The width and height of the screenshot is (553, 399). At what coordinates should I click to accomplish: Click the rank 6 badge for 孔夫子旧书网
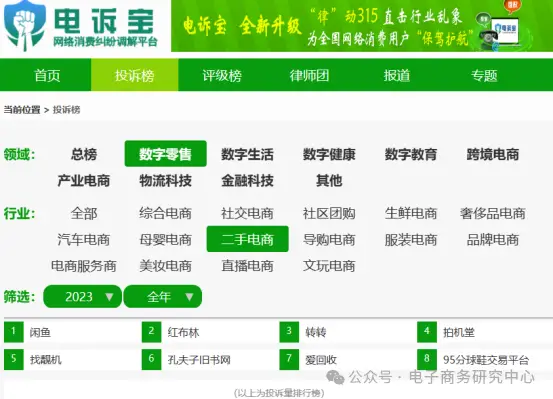152,359
